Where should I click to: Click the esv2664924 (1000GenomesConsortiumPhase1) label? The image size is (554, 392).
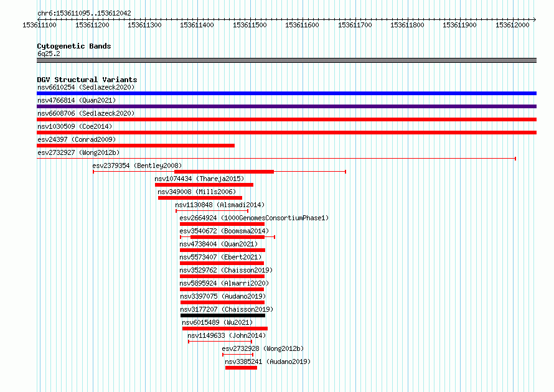point(254,218)
